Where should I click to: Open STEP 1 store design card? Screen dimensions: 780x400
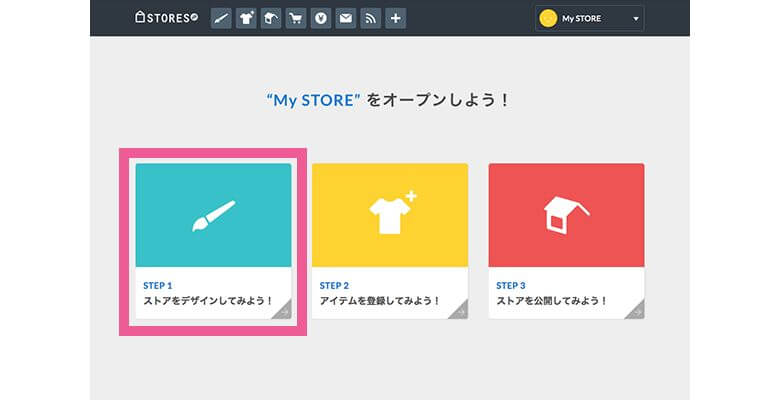coord(213,240)
